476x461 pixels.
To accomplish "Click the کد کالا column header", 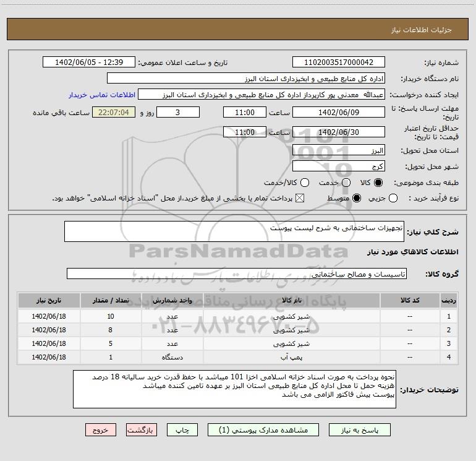I will pos(410,300).
